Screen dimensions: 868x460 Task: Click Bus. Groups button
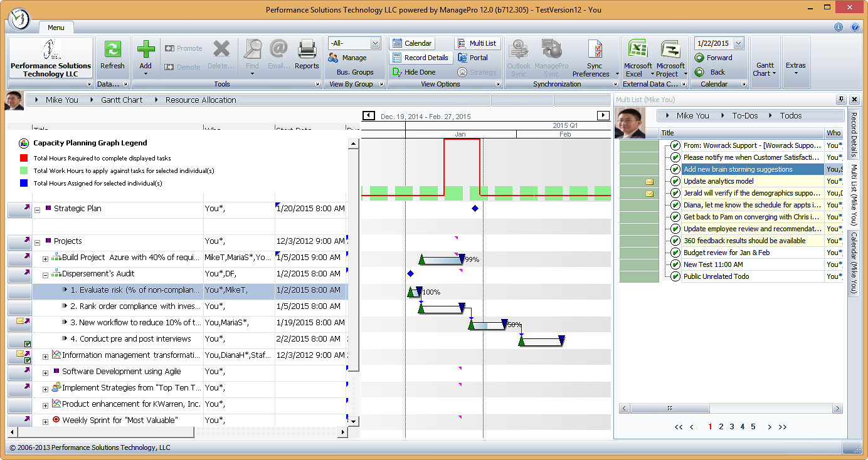(355, 72)
